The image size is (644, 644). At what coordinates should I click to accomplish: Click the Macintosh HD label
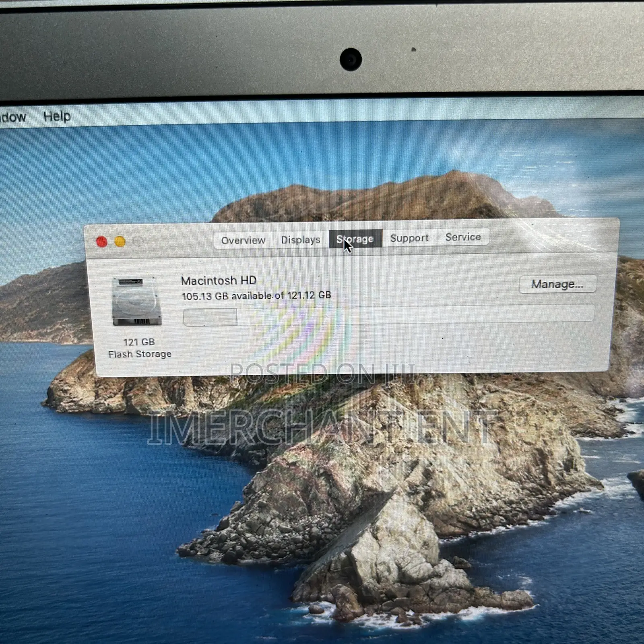click(219, 280)
